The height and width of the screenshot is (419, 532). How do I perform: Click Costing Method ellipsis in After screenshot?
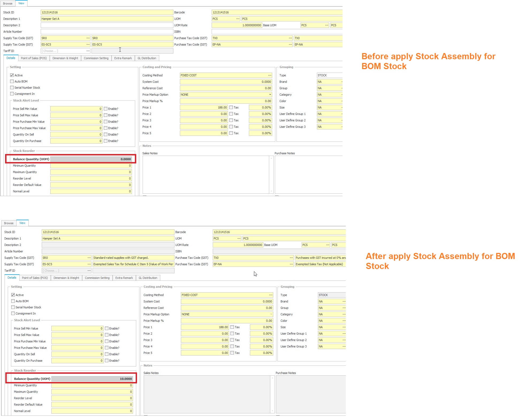pyautogui.click(x=271, y=295)
